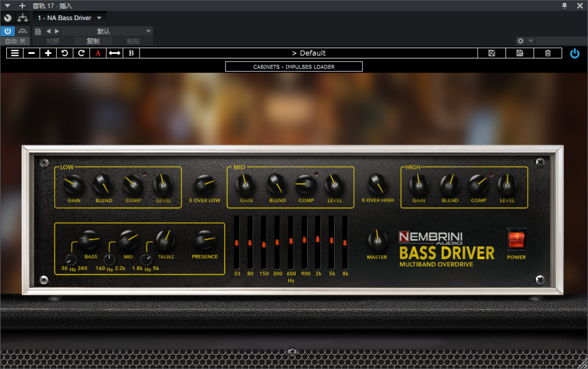Click the small 30-240 Hz bass frequency knob

pyautogui.click(x=71, y=259)
